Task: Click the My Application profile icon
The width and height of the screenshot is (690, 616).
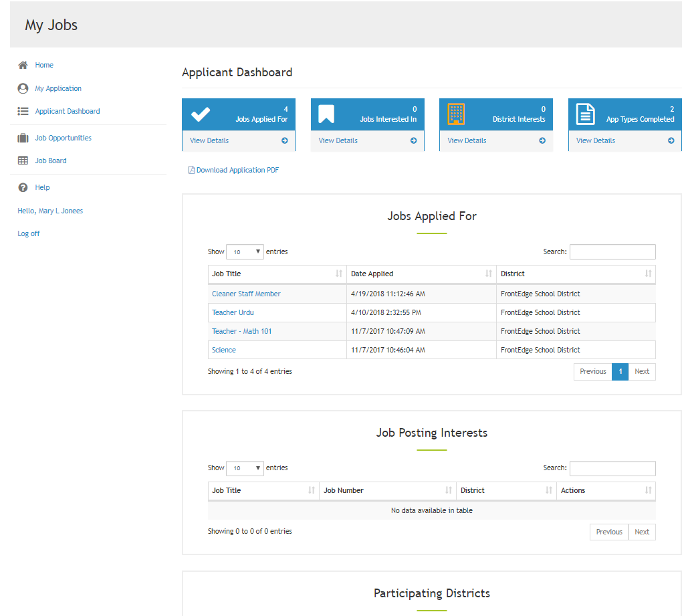Action: 21,88
